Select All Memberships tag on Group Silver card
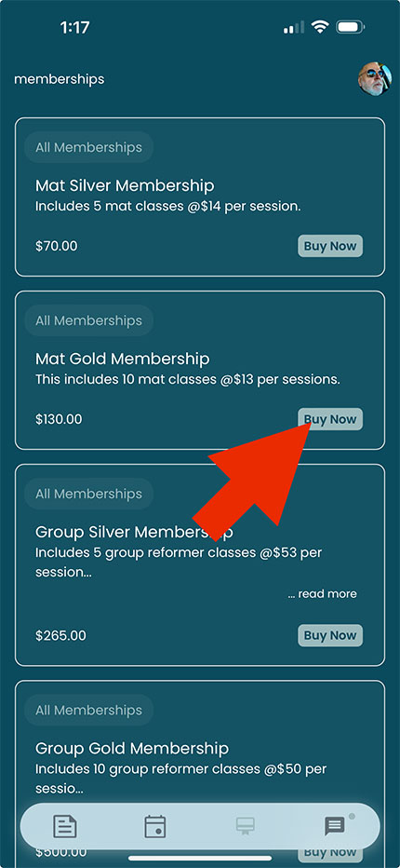This screenshot has width=400, height=868. tap(89, 494)
